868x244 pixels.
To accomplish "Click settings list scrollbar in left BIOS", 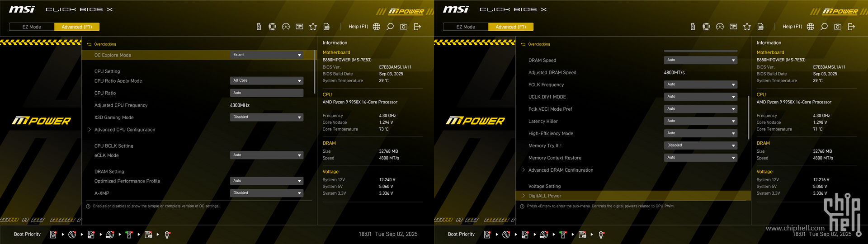I will pyautogui.click(x=314, y=72).
